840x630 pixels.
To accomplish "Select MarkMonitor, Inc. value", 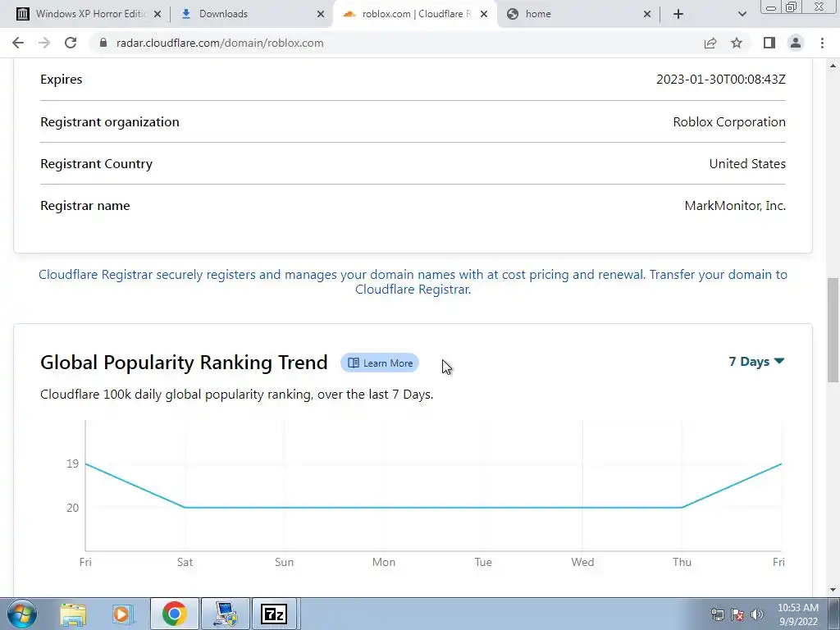I will point(735,206).
